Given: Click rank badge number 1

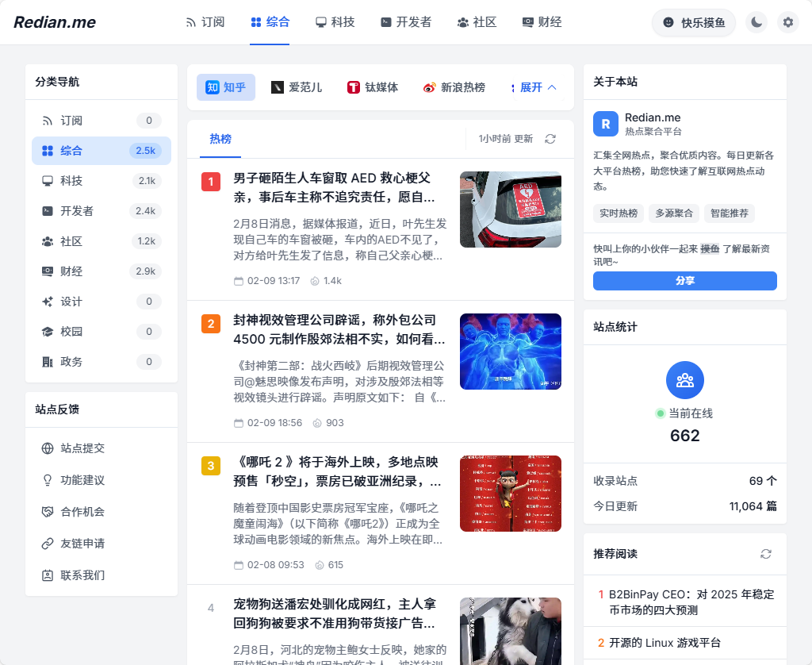Looking at the screenshot, I should [211, 182].
